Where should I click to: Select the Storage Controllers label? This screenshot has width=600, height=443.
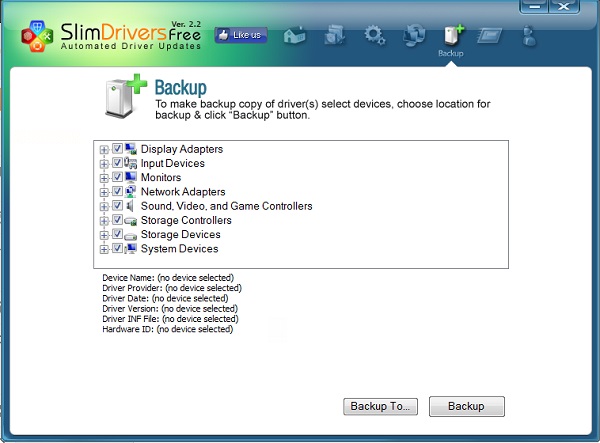pyautogui.click(x=186, y=220)
